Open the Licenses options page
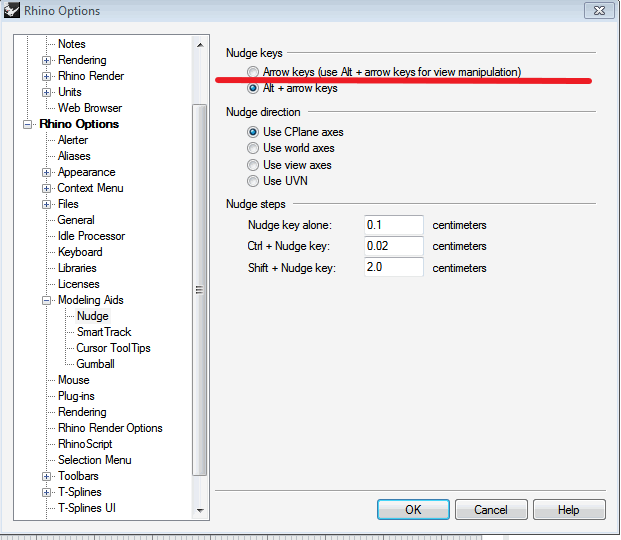Screen dimensions: 621x540 click(x=79, y=284)
